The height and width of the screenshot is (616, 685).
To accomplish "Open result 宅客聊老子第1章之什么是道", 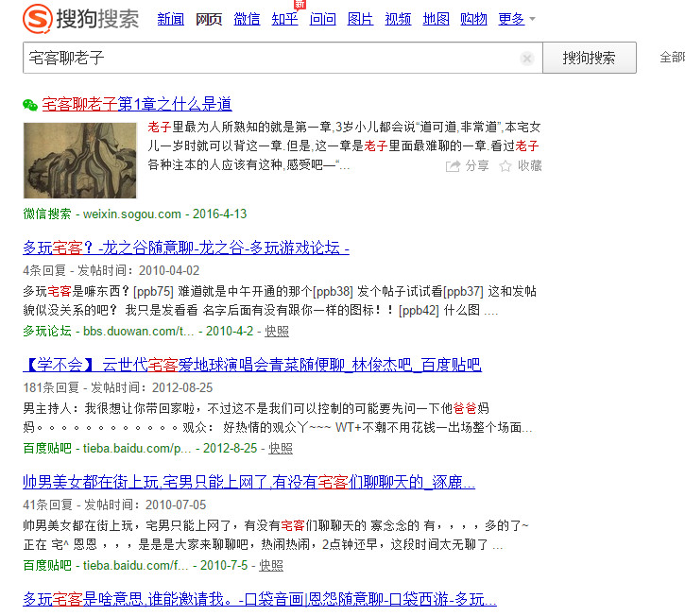I will (137, 104).
